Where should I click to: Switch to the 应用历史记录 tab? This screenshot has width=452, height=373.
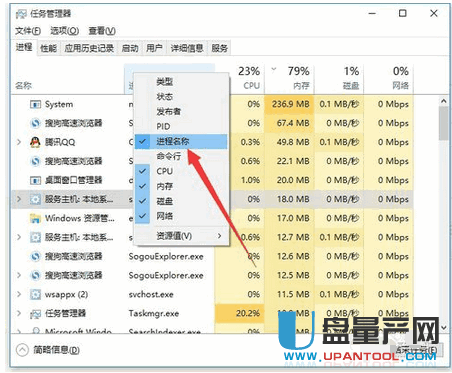[x=89, y=48]
